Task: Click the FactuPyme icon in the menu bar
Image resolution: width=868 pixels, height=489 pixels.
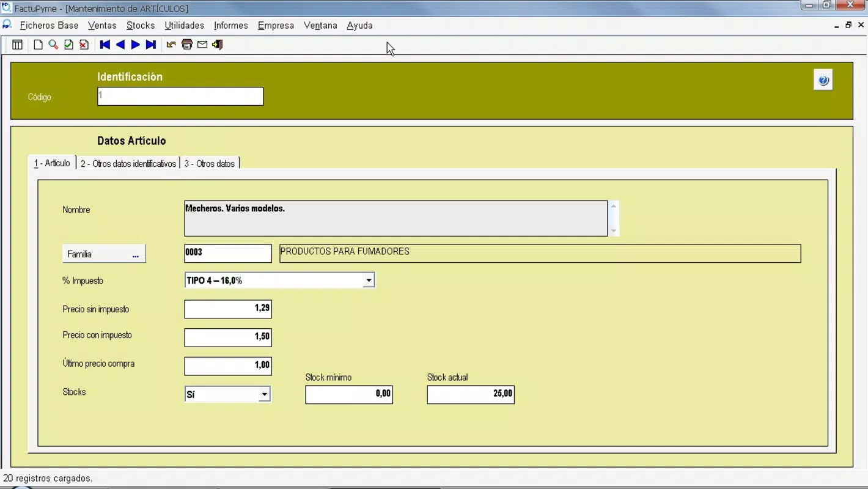Action: coord(7,25)
